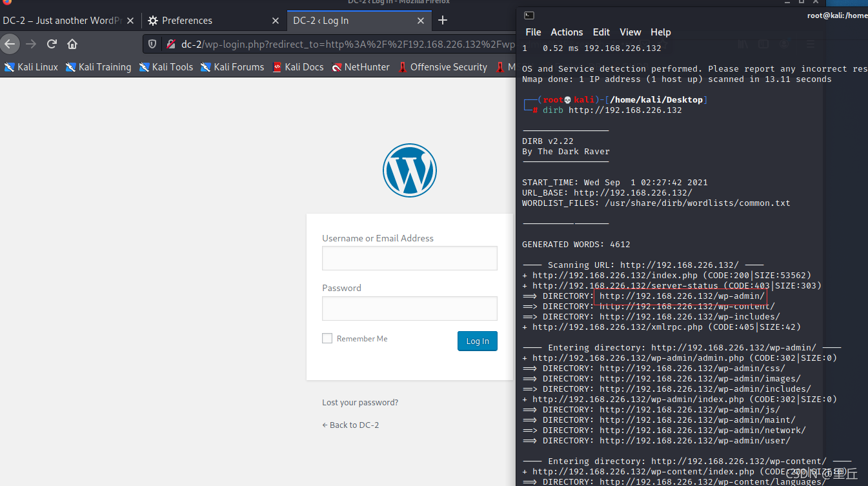Image resolution: width=868 pixels, height=486 pixels.
Task: Tick the Remember Me checkbox
Action: 327,338
